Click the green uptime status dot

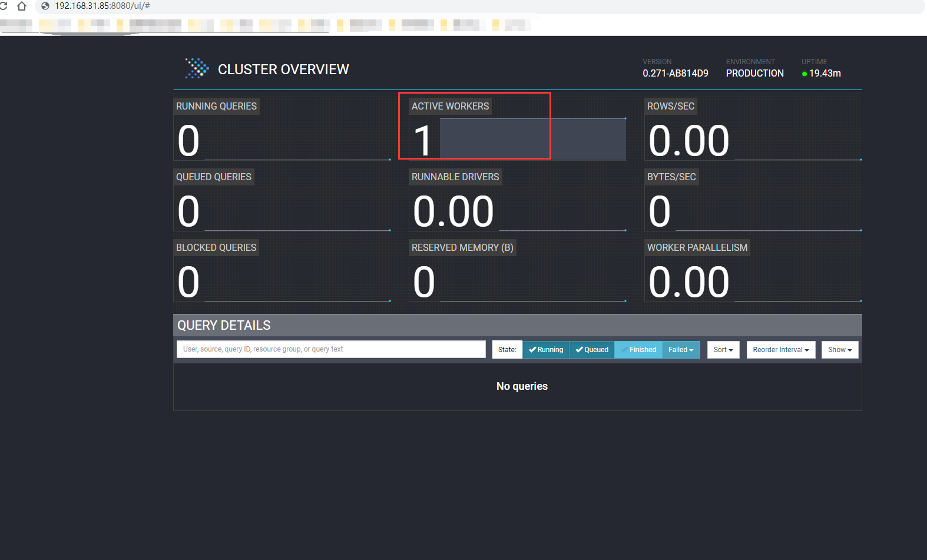pos(804,74)
